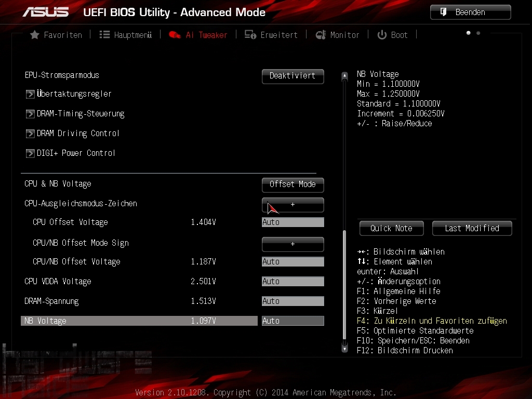The image size is (532, 399).
Task: Click the arrow icon beside DRAM Driving Control
Action: click(30, 134)
